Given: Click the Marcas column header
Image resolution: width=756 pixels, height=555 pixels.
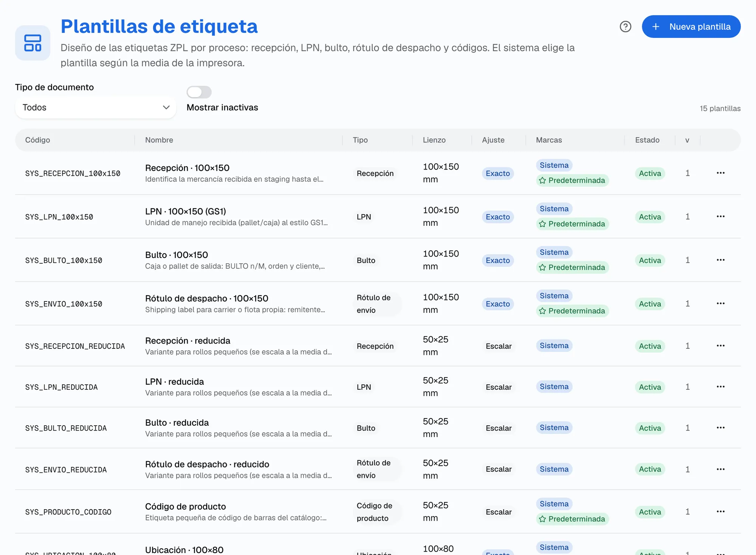Looking at the screenshot, I should (549, 140).
